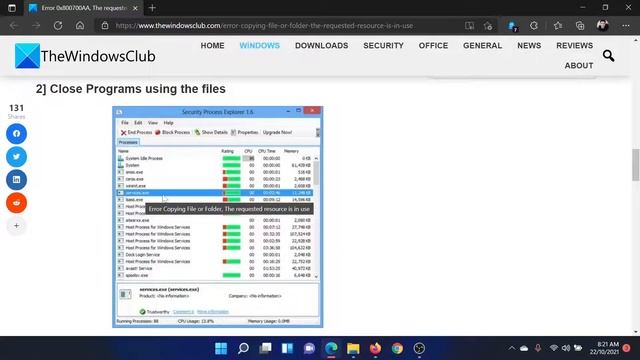Open the battery tray icon
This screenshot has width=640, height=360.
click(578, 348)
